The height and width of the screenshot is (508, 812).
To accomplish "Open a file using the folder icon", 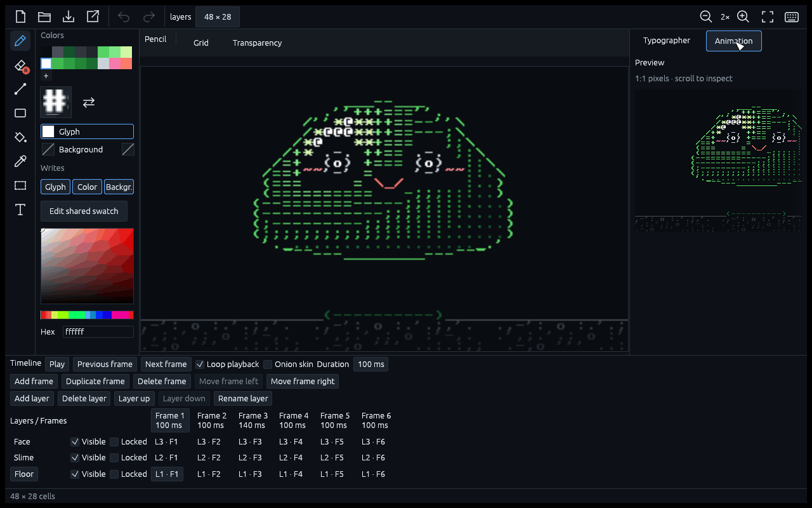I will [x=44, y=17].
